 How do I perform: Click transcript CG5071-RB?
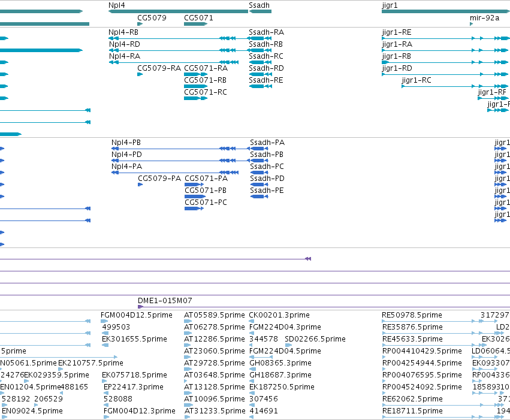click(205, 80)
